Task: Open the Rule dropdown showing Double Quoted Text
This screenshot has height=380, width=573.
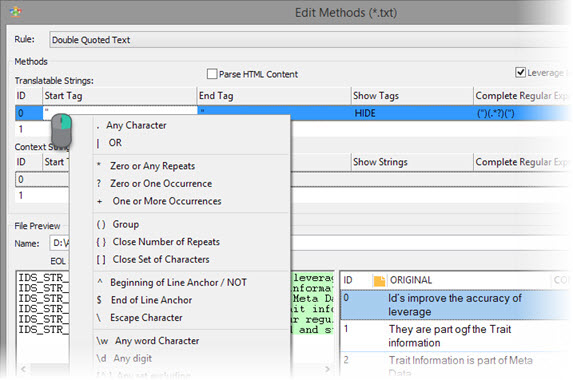Action: pyautogui.click(x=311, y=40)
